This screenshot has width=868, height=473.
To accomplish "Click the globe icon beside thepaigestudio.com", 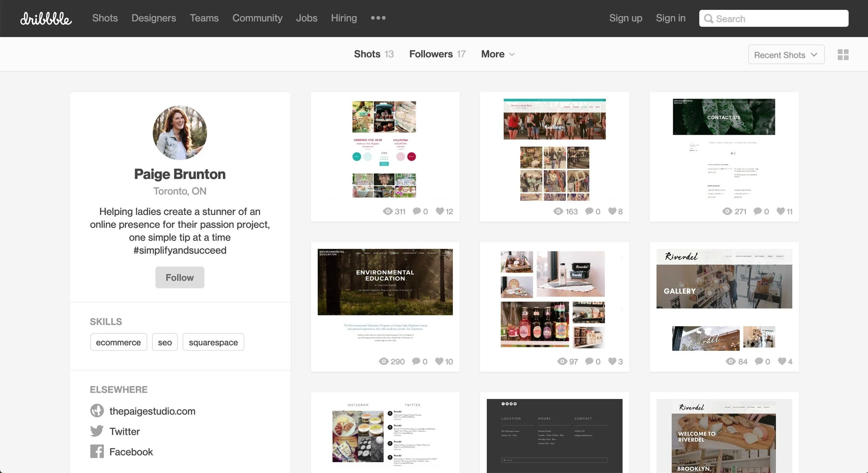I will pyautogui.click(x=97, y=410).
